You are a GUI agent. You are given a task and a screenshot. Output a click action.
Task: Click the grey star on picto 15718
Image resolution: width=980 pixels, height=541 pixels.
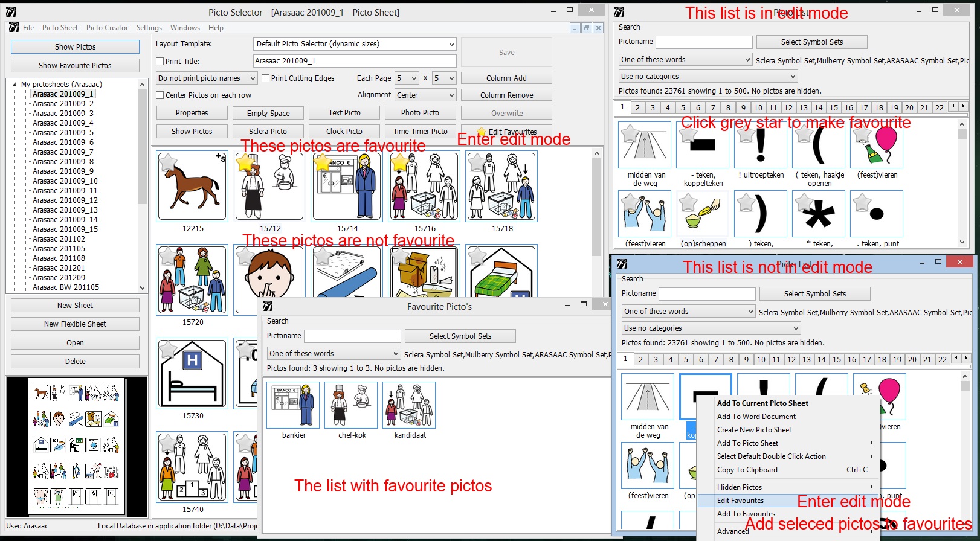pos(477,162)
